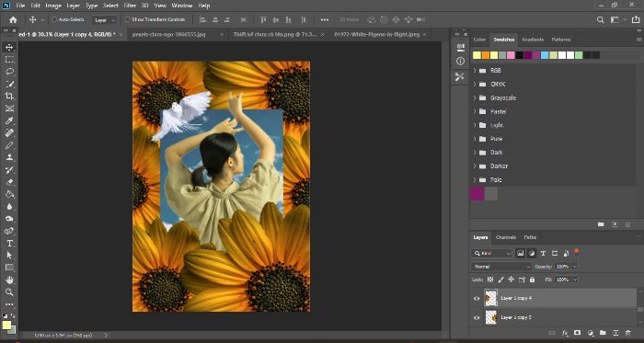Image resolution: width=644 pixels, height=343 pixels.
Task: Click the foreground color box
Action: pos(6,326)
